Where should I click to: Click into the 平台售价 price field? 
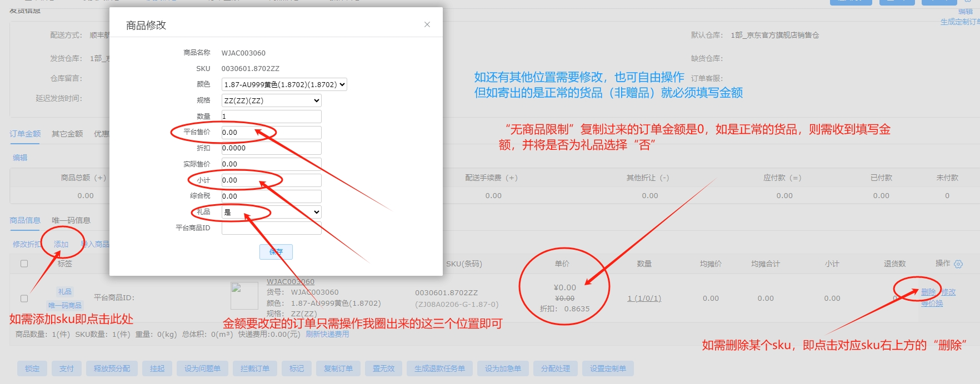(271, 133)
